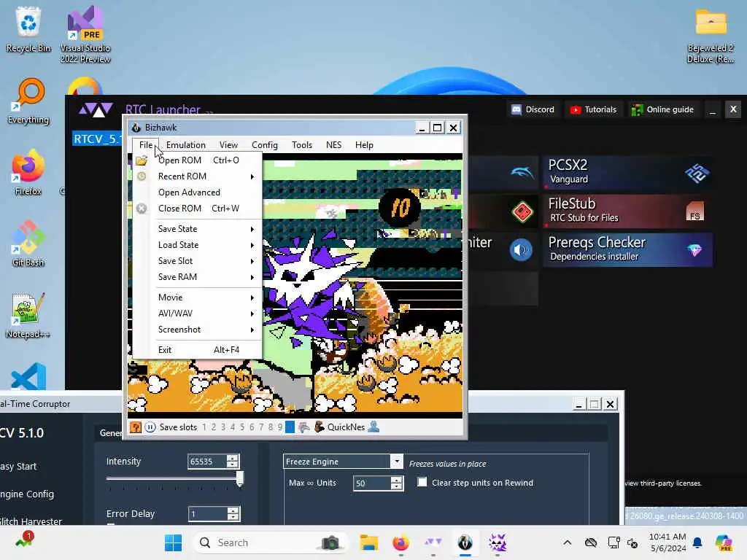This screenshot has width=747, height=560.
Task: Select Engine Config in RTC sidebar
Action: coord(27,494)
